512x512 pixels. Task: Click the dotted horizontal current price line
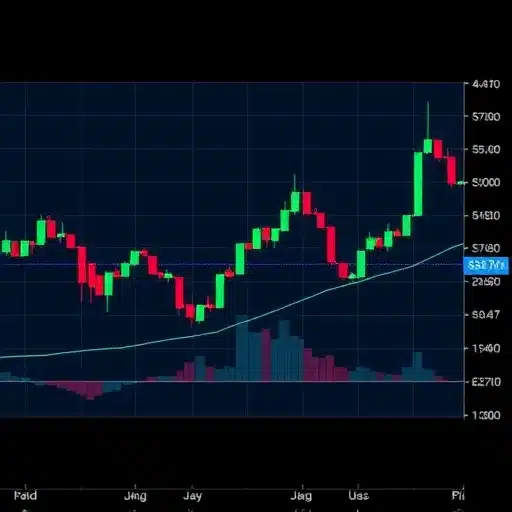pos(232,265)
